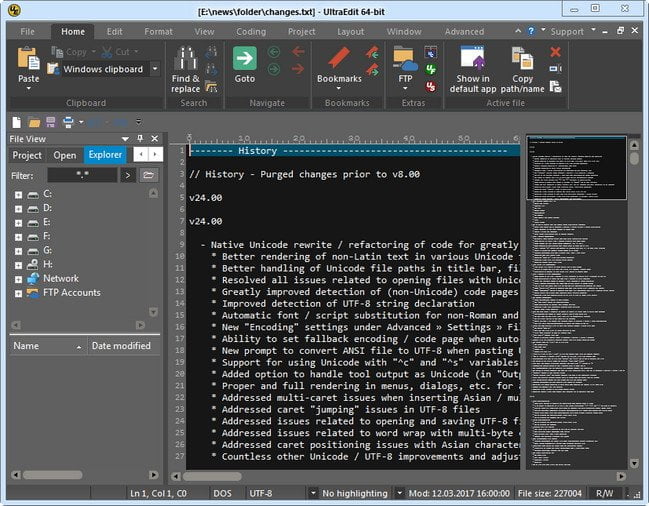The height and width of the screenshot is (506, 649).
Task: Toggle the File View panel pin
Action: click(140, 139)
